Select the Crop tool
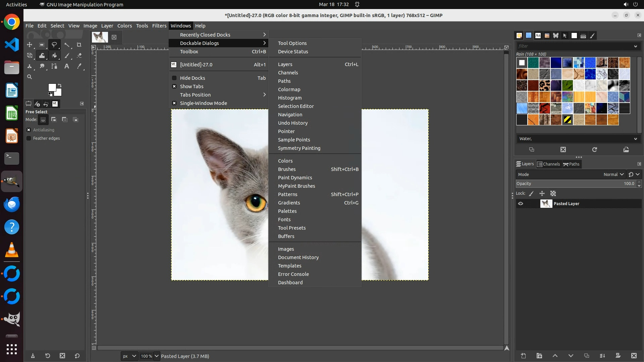 [x=79, y=45]
